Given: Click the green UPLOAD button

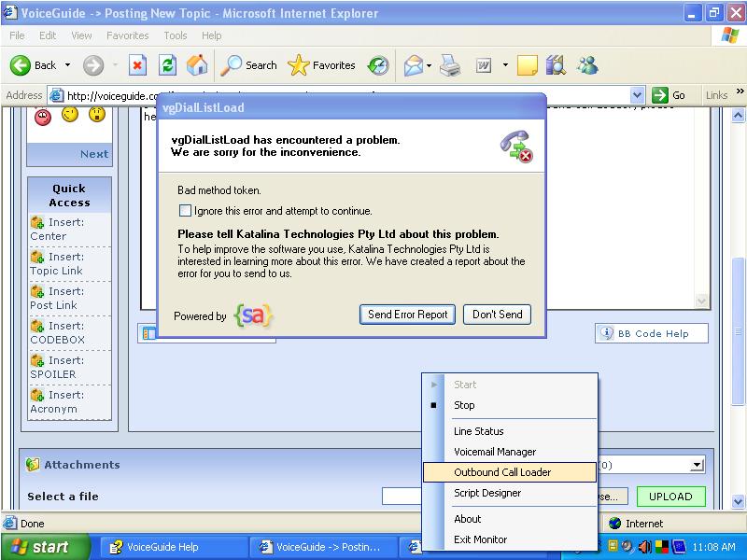Looking at the screenshot, I should tap(670, 497).
